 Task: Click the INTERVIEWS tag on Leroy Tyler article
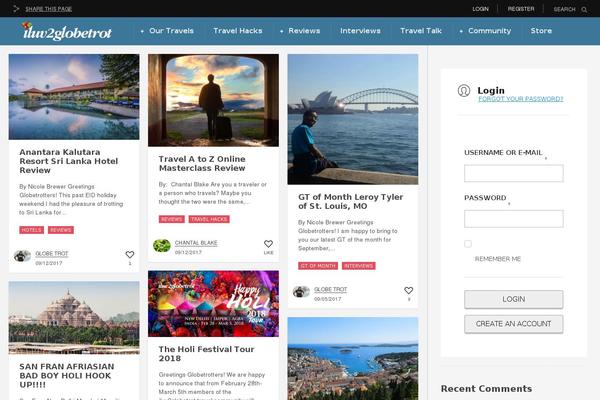tap(359, 266)
